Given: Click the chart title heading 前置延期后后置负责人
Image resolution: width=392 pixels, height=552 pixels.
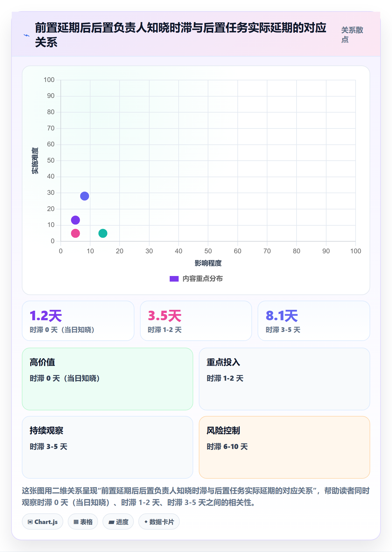Looking at the screenshot, I should [181, 35].
